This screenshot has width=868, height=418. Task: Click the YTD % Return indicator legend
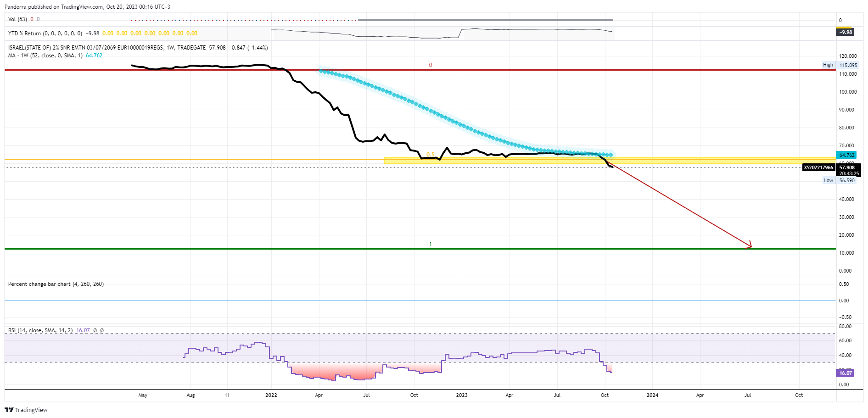45,33
